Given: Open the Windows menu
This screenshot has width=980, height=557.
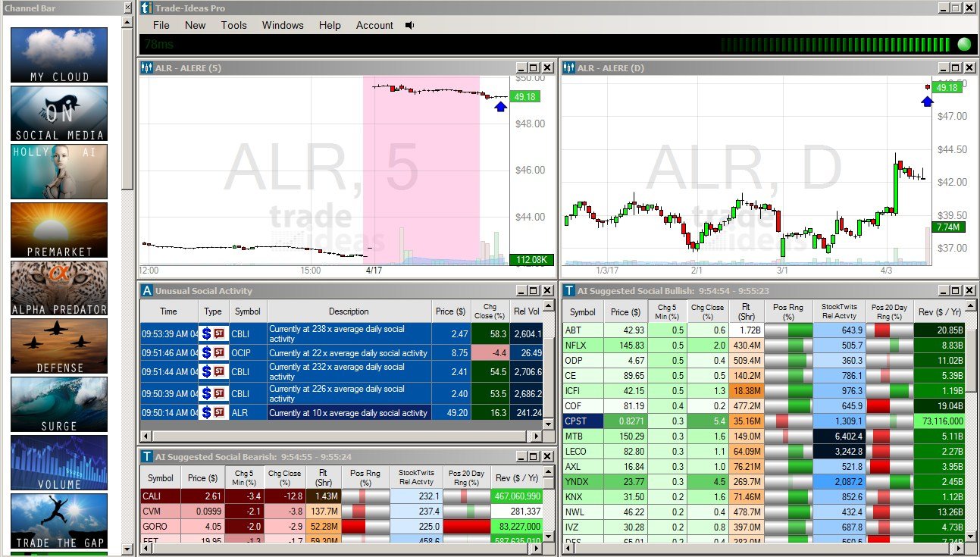Looking at the screenshot, I should tap(283, 25).
